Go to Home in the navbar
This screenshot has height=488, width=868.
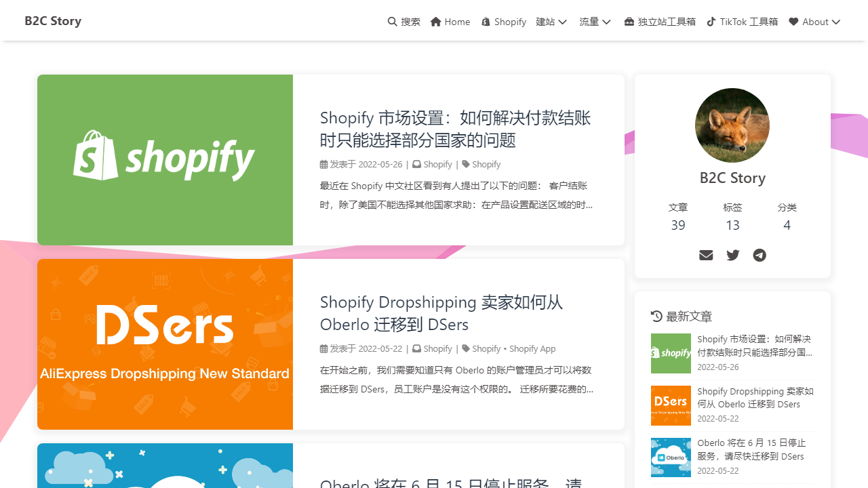(x=450, y=22)
